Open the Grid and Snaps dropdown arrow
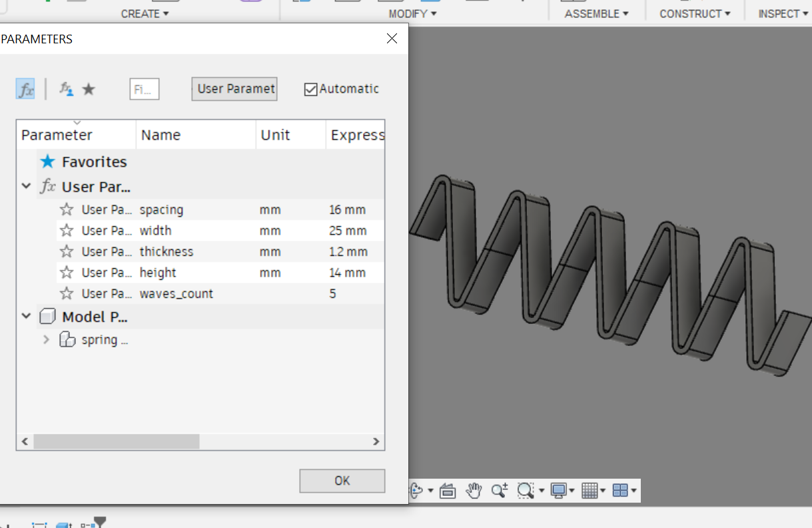The width and height of the screenshot is (812, 528). (x=603, y=491)
